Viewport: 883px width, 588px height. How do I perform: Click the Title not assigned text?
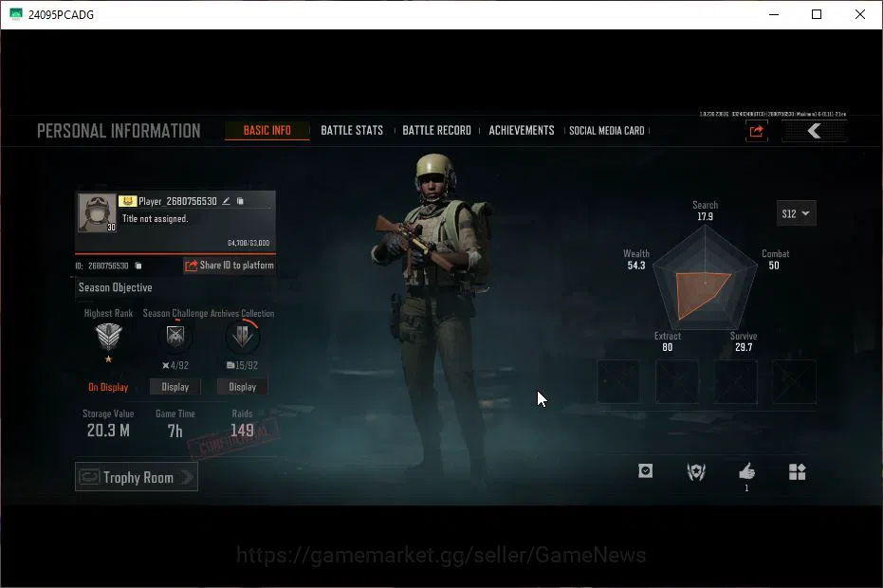coord(156,218)
